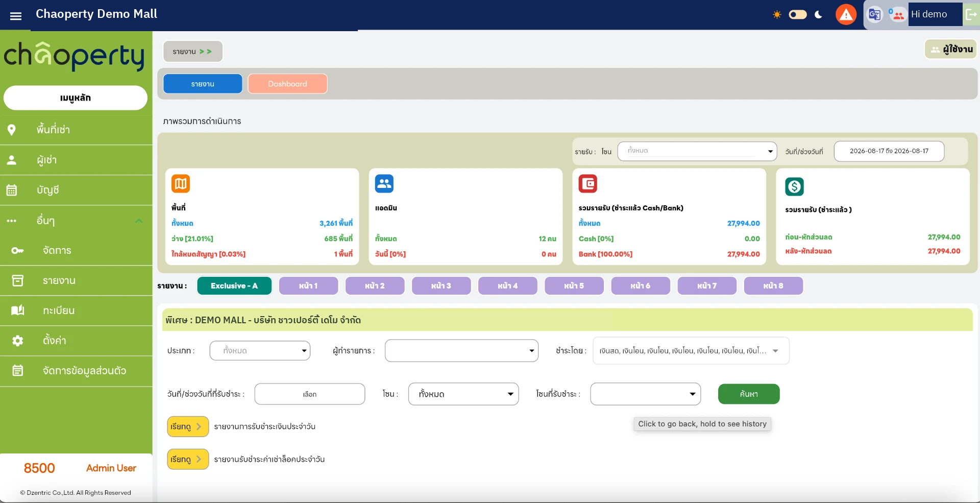Click the orange area map card icon
The image size is (980, 503).
(181, 184)
